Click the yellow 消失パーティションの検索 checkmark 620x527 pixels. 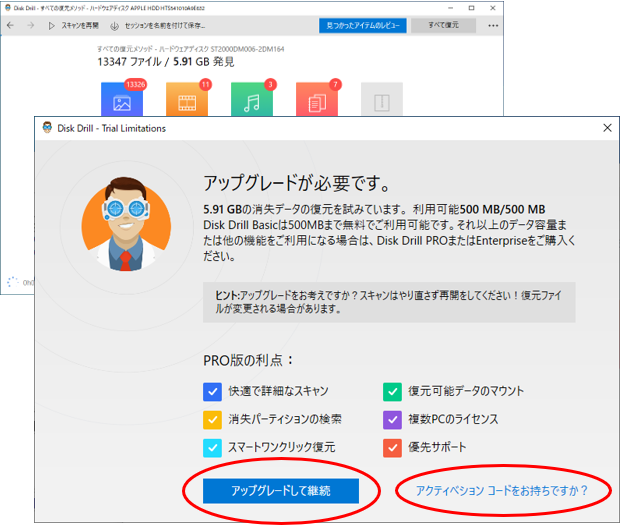click(212, 420)
